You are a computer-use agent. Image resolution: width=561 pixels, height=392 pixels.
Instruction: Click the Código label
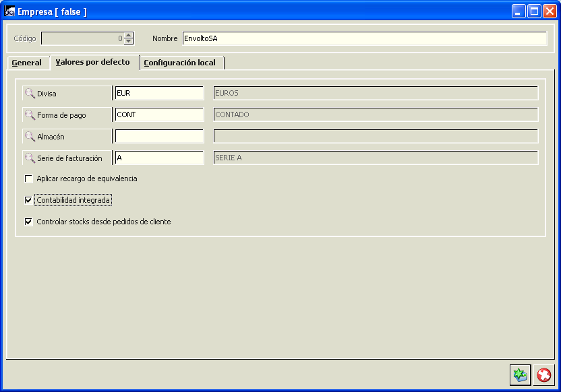click(25, 38)
